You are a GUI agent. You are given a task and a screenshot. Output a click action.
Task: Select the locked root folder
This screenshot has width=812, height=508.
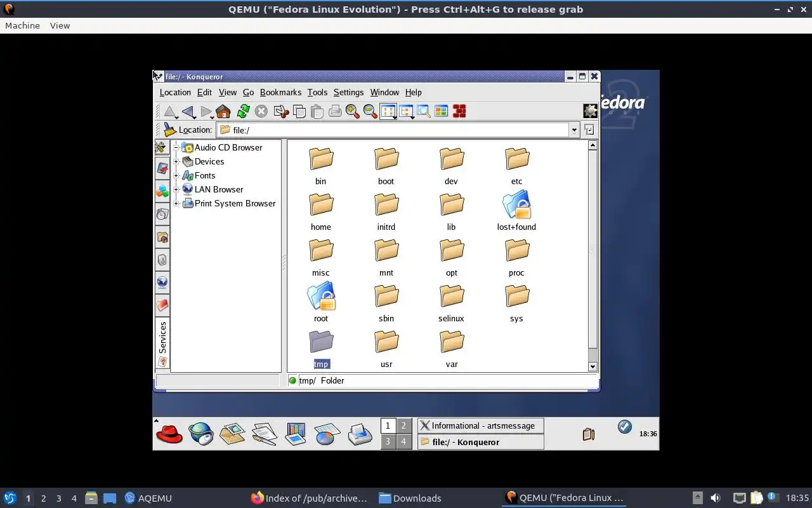click(321, 303)
